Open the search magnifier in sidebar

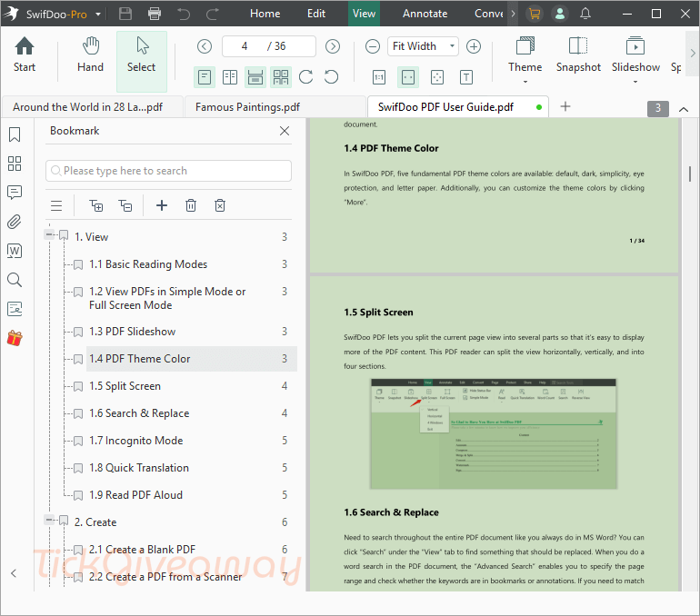click(15, 280)
